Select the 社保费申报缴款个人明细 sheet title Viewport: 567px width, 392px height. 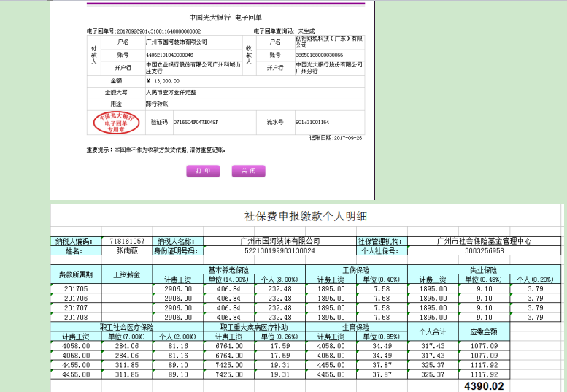click(306, 216)
